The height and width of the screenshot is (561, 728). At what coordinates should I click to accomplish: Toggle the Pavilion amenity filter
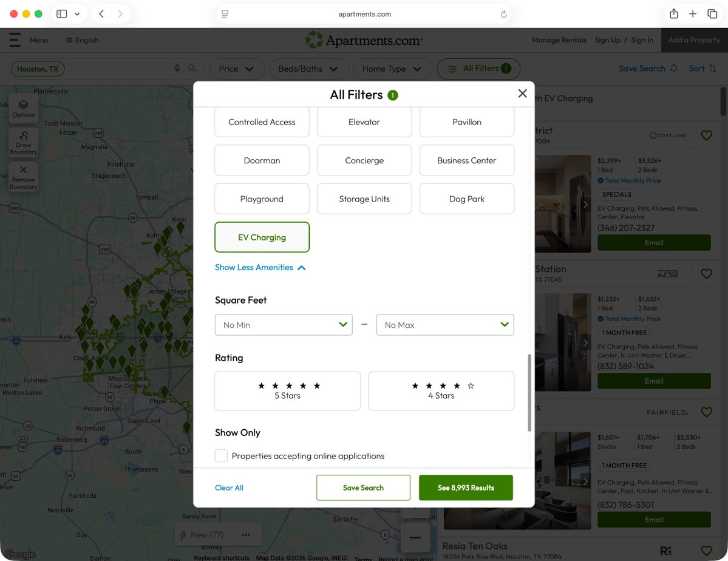coord(466,121)
